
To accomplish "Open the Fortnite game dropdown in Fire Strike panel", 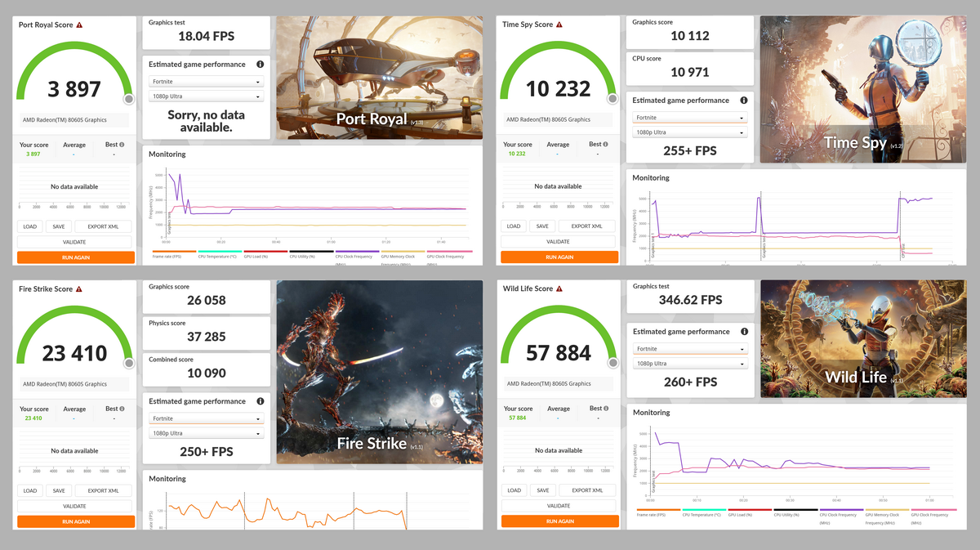I will point(207,418).
